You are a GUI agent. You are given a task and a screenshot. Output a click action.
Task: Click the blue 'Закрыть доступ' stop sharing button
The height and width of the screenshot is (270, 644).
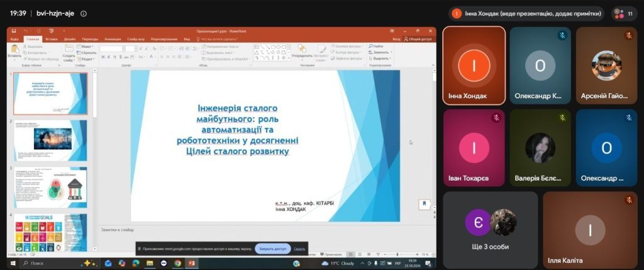click(x=273, y=249)
